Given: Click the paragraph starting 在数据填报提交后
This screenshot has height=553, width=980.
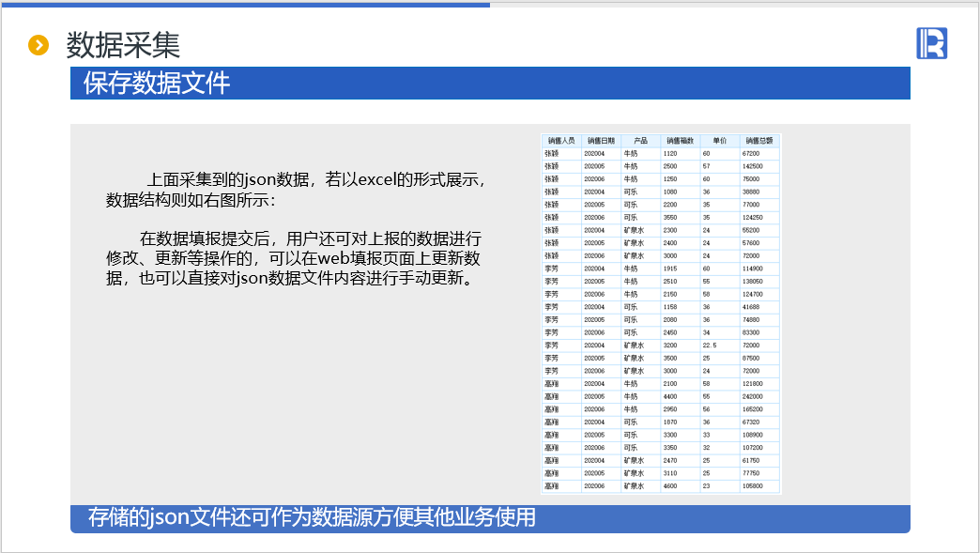Looking at the screenshot, I should coord(297,257).
